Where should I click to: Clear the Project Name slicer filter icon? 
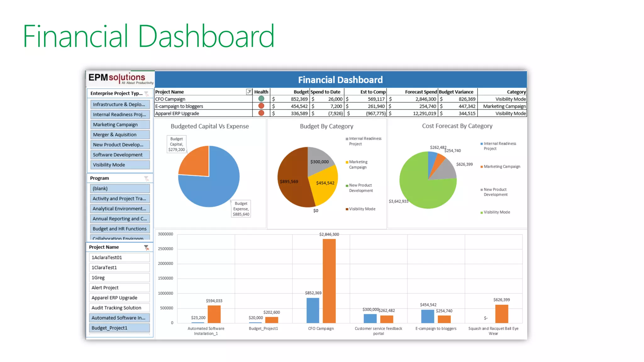coord(147,247)
